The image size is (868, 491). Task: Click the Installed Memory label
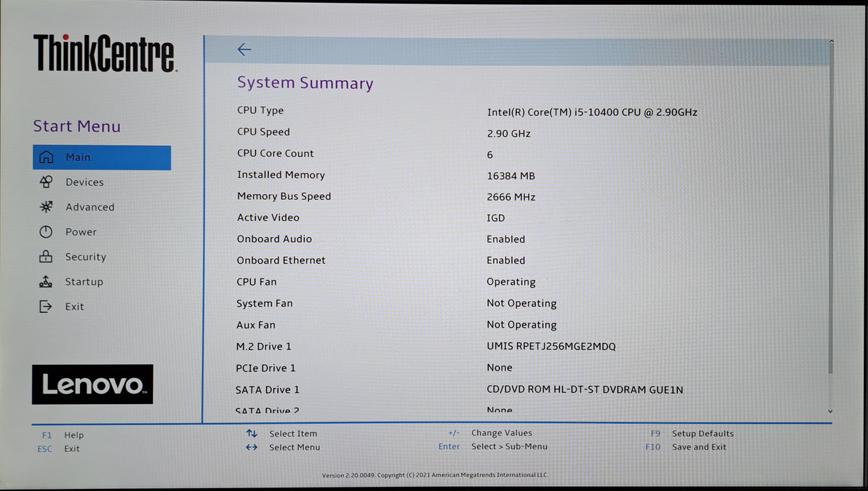coord(281,175)
